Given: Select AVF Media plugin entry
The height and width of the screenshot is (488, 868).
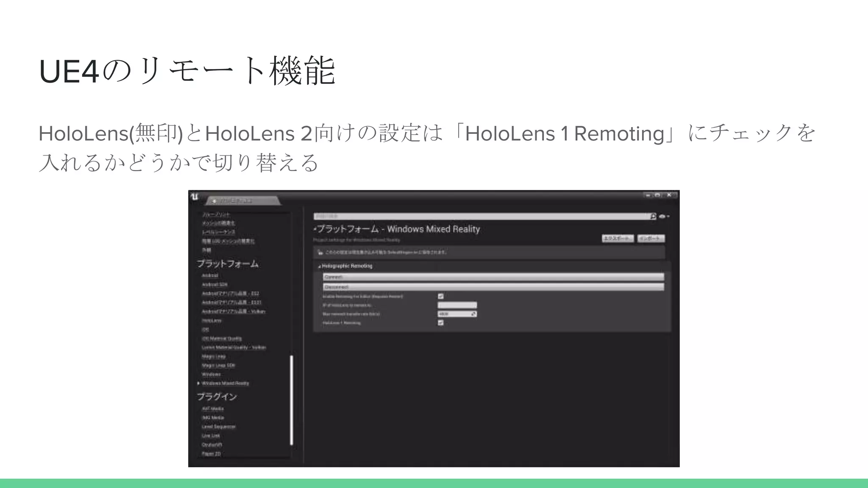Looking at the screenshot, I should pyautogui.click(x=213, y=409).
